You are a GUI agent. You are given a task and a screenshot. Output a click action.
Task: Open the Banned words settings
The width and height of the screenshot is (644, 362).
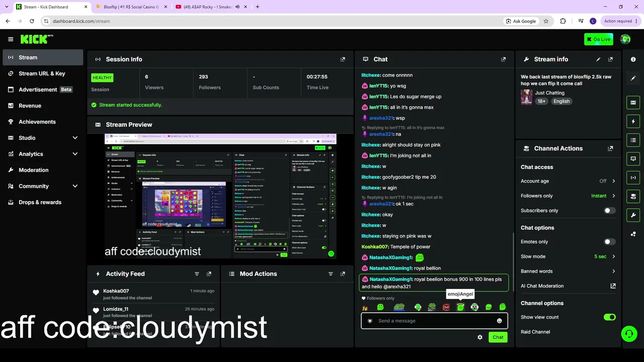(568, 271)
